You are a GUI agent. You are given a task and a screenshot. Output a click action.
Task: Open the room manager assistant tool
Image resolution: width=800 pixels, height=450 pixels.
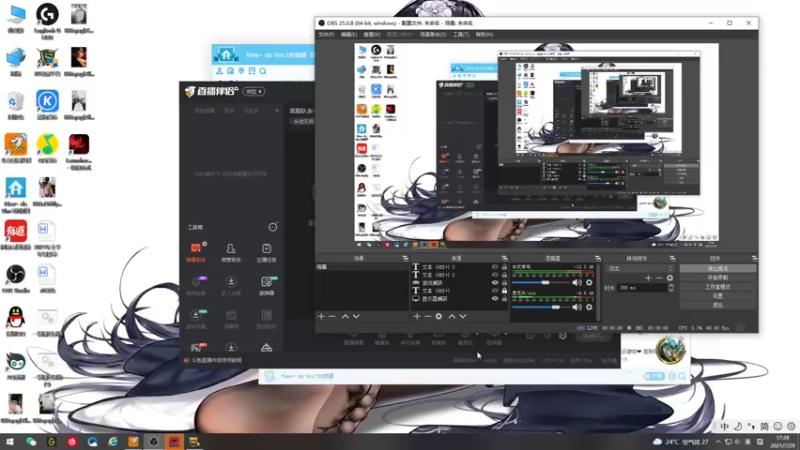(231, 252)
